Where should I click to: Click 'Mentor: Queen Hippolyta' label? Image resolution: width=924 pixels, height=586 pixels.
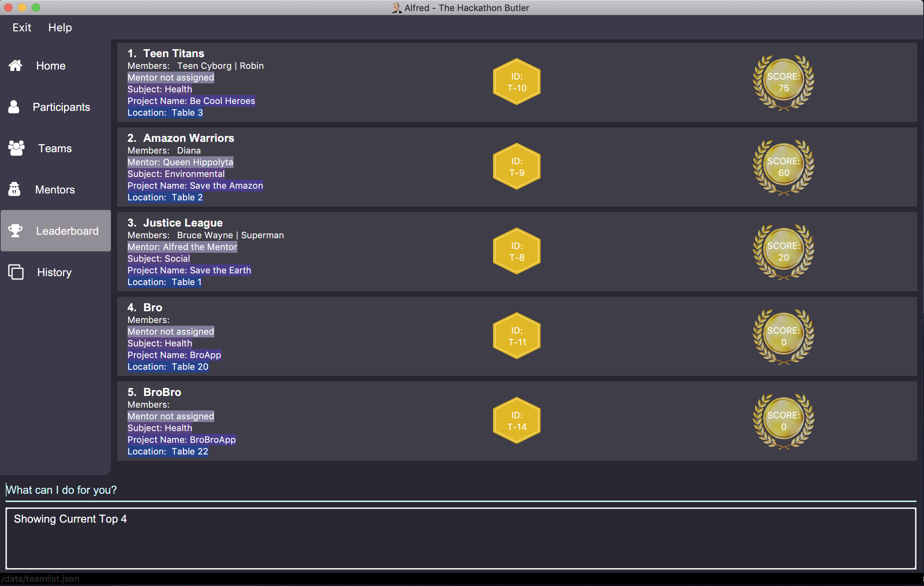click(x=180, y=162)
